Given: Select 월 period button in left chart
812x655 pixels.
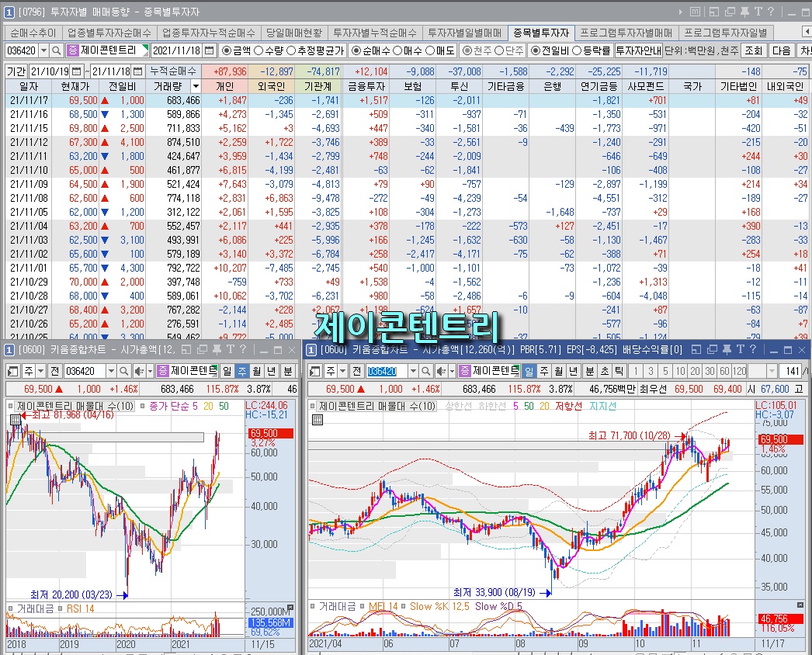Looking at the screenshot, I should point(257,371).
